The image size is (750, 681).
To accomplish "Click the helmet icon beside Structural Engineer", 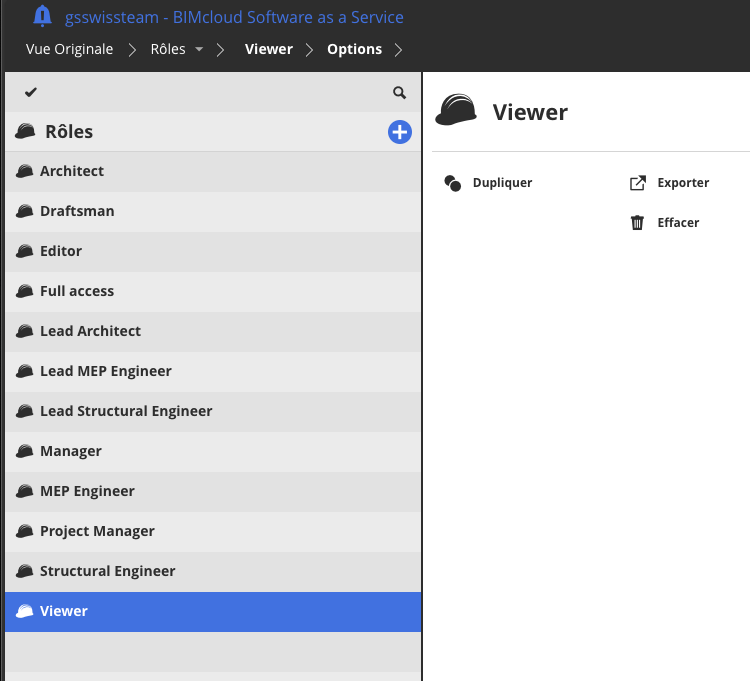I will (x=24, y=571).
